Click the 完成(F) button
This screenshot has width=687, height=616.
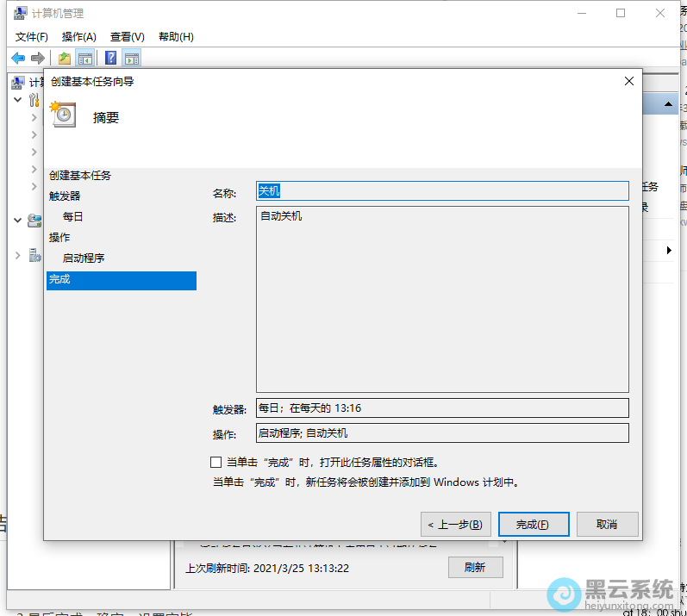point(532,524)
